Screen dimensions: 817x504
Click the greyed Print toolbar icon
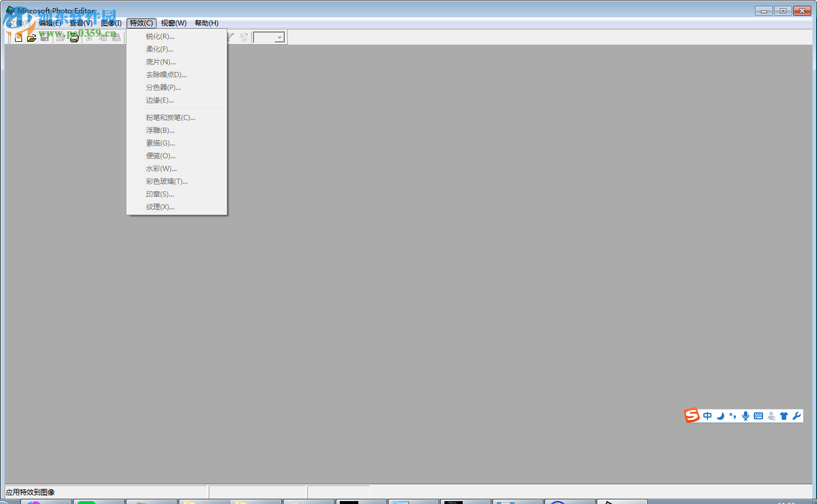pyautogui.click(x=60, y=38)
